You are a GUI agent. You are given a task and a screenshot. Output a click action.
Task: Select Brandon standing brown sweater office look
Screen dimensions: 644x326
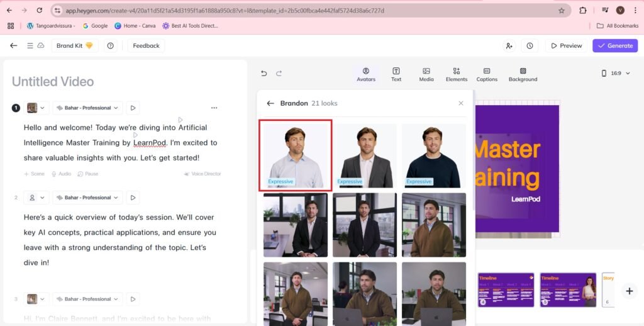296,294
